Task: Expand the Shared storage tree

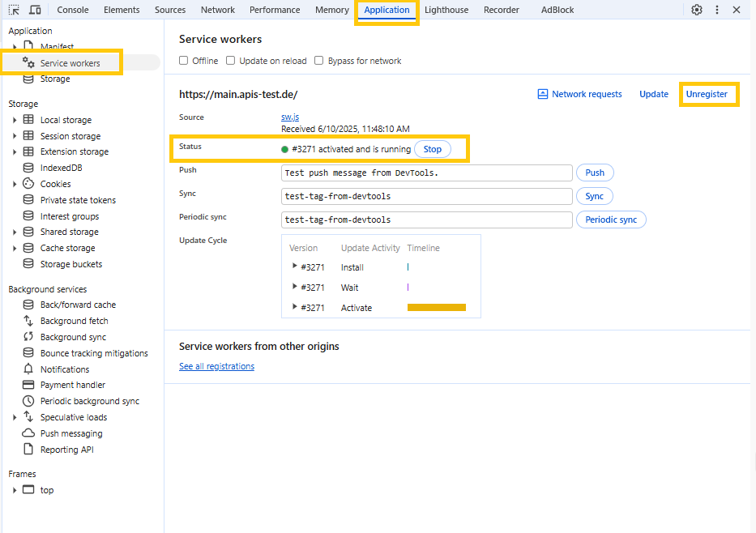Action: click(15, 232)
